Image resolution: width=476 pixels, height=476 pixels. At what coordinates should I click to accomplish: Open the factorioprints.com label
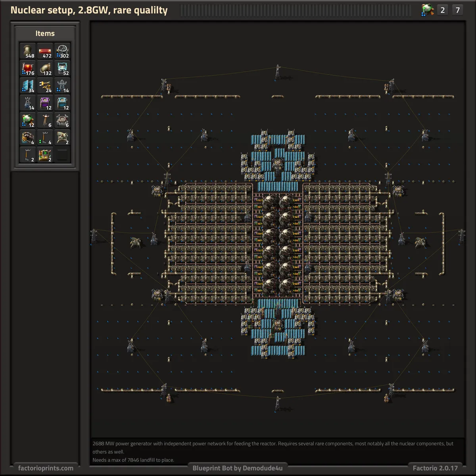coord(46,468)
